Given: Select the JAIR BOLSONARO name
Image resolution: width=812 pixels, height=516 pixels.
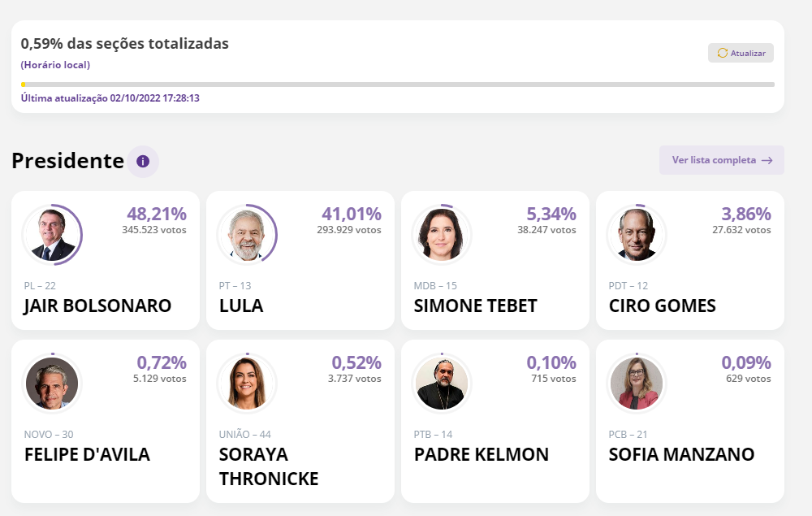Looking at the screenshot, I should (97, 306).
